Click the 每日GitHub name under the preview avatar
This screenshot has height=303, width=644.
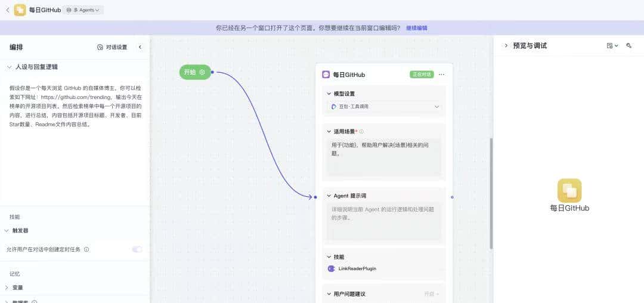569,208
